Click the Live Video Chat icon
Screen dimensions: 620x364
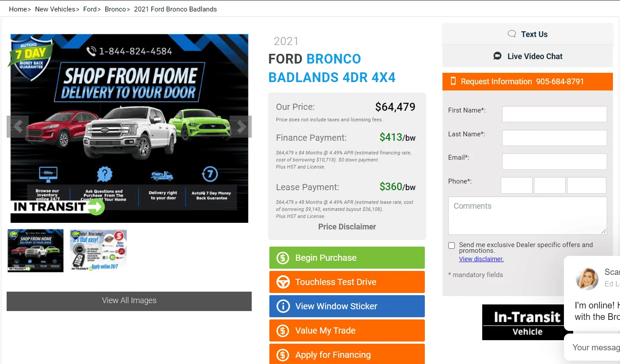[498, 56]
